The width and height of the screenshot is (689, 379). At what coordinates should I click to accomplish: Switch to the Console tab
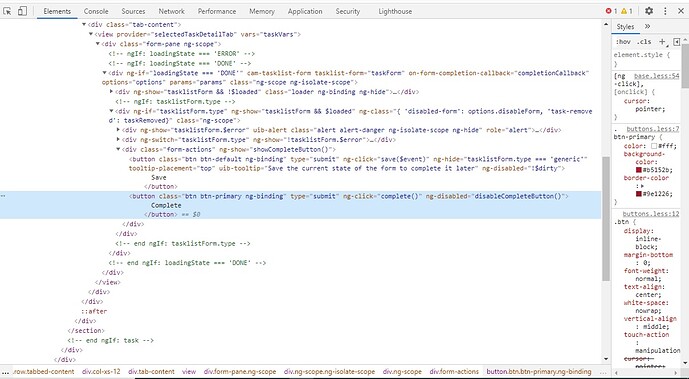(x=96, y=11)
